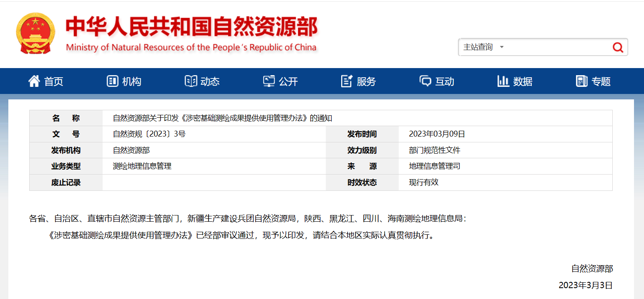Open the 数据 navigation item
This screenshot has height=299, width=644.
pyautogui.click(x=515, y=81)
